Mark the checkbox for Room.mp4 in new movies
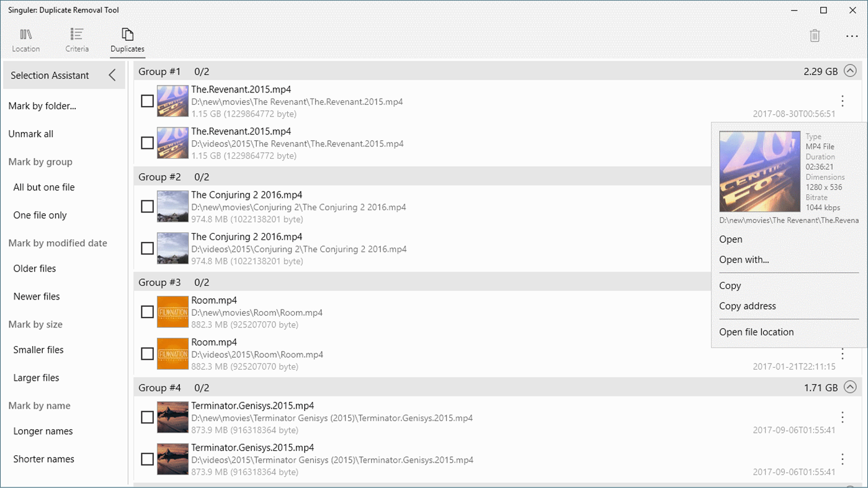Screen dimensions: 868x488 (147, 312)
